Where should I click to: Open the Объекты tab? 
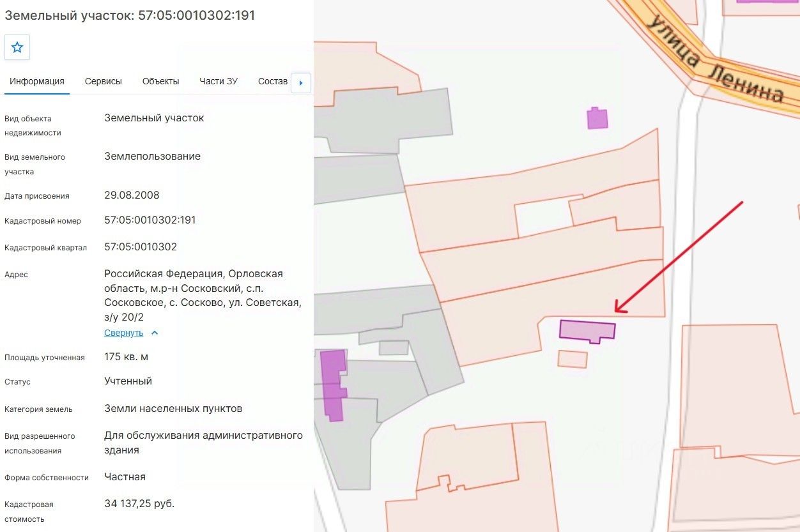click(x=161, y=81)
